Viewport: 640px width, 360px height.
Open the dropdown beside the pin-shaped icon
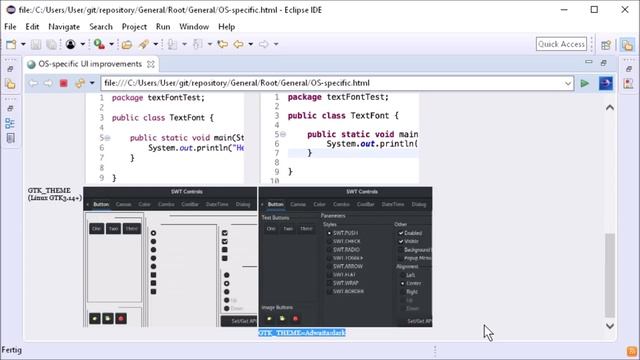[x=156, y=44]
